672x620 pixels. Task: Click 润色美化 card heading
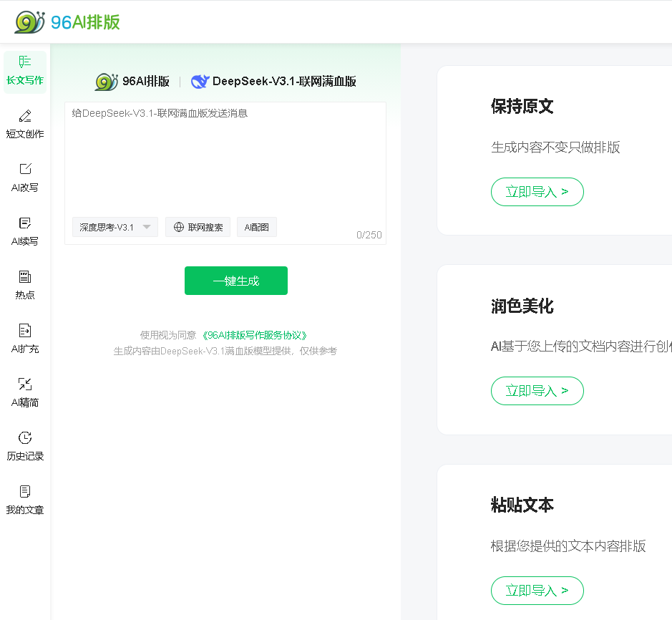[522, 306]
